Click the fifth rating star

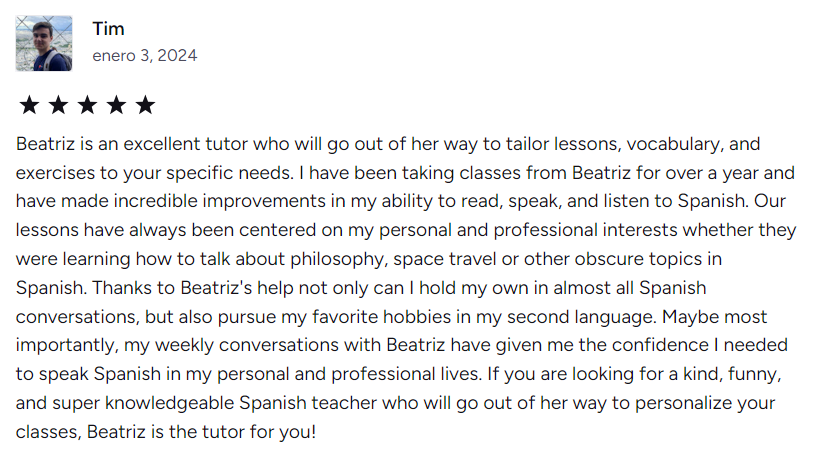(145, 105)
